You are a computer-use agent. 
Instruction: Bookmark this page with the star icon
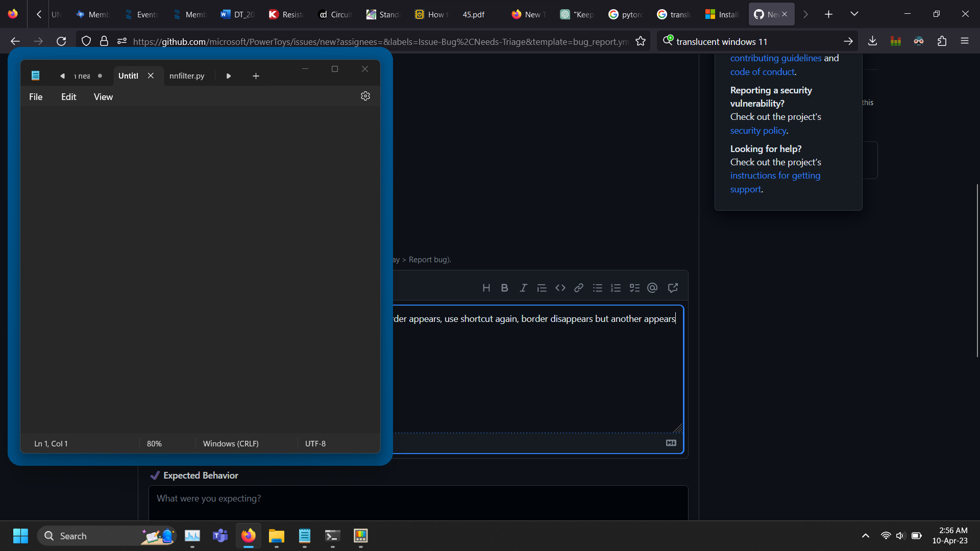(641, 41)
